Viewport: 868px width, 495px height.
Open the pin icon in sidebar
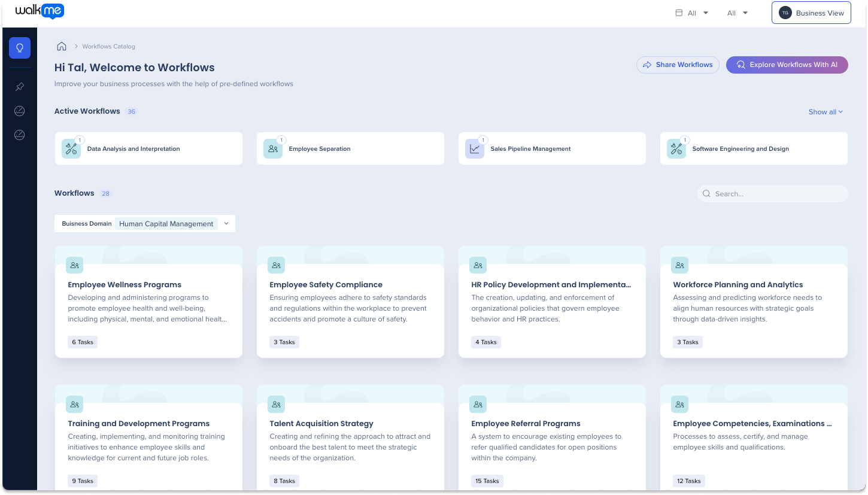point(20,87)
